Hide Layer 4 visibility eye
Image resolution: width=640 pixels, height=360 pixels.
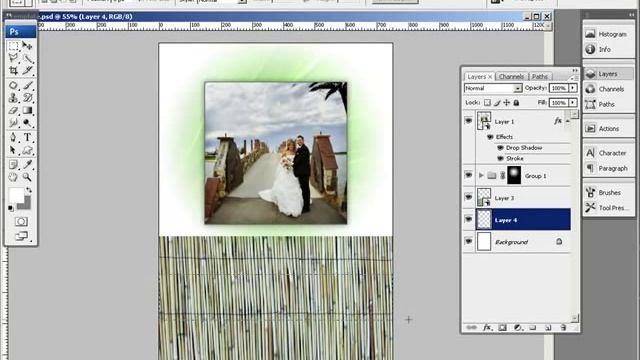point(469,220)
